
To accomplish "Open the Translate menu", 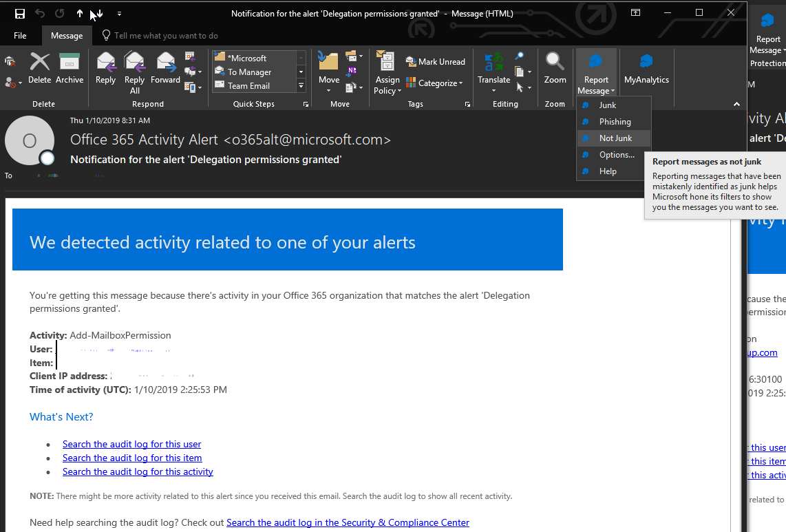I will pyautogui.click(x=493, y=73).
